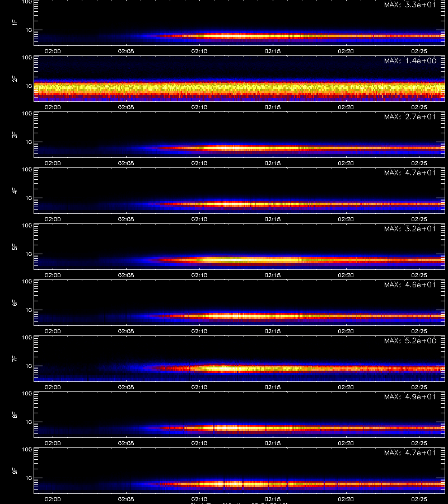
Task: Select the 'MAX: 2.7e+01' readout
Action: (410, 116)
